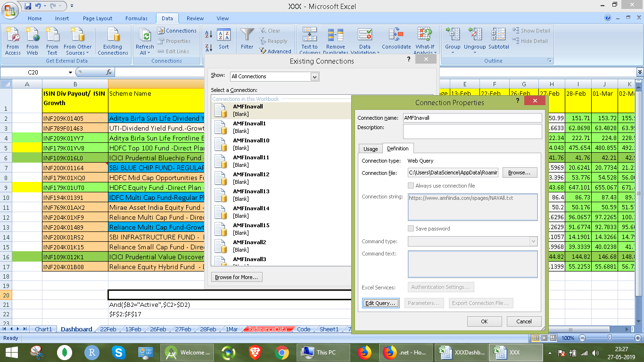
Task: Open Skype from the taskbar
Action: tap(119, 352)
